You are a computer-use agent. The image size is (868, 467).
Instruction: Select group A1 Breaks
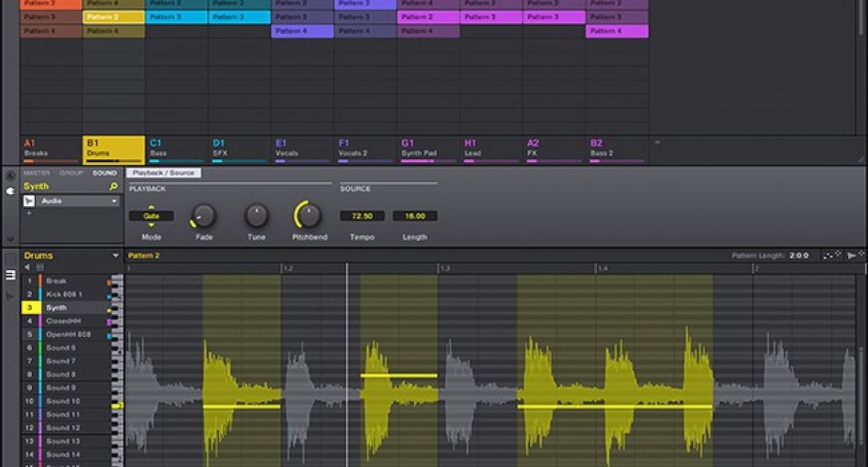point(51,150)
